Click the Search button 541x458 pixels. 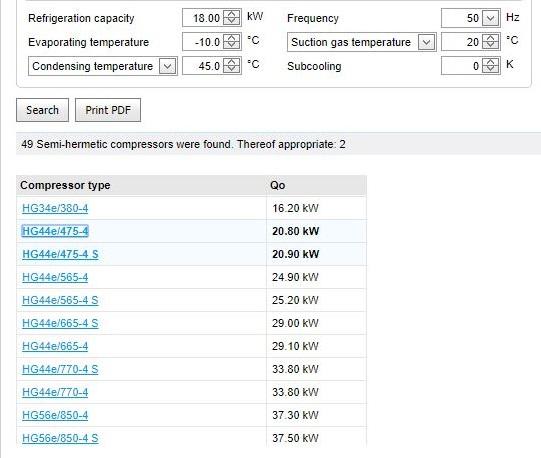(x=42, y=110)
